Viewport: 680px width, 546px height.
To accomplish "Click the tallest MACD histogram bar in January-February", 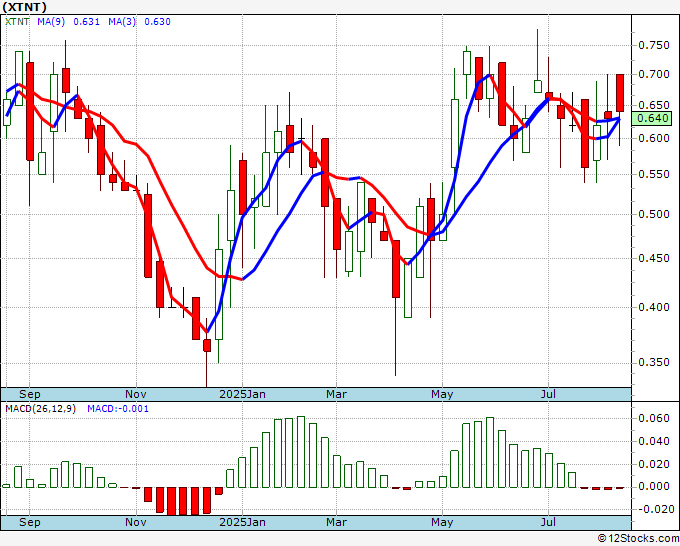I will coord(301,452).
